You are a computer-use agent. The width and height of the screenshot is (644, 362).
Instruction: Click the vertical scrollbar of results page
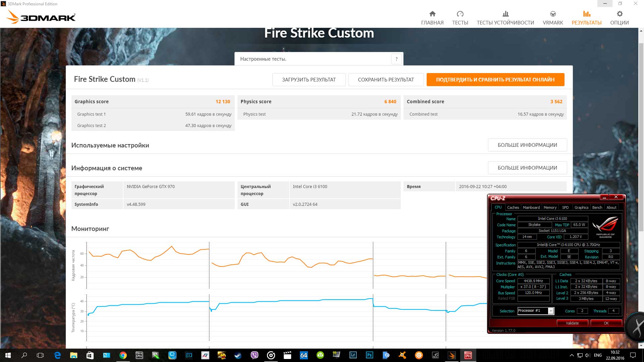click(x=641, y=134)
